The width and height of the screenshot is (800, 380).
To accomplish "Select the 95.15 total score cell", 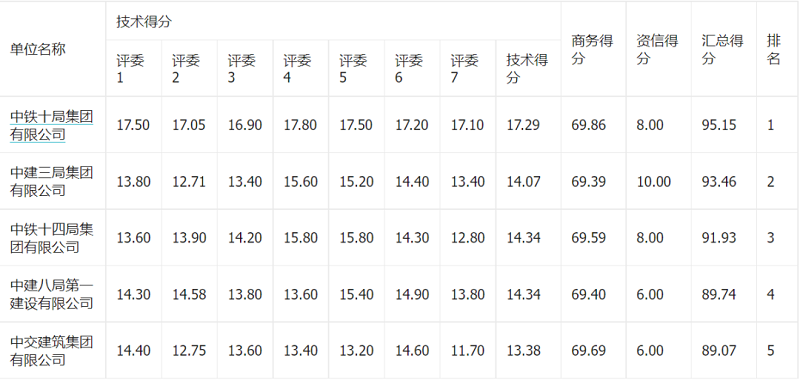I will (719, 125).
